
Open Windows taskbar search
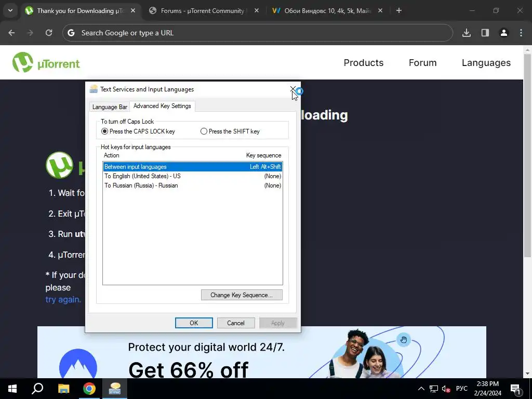[37, 389]
